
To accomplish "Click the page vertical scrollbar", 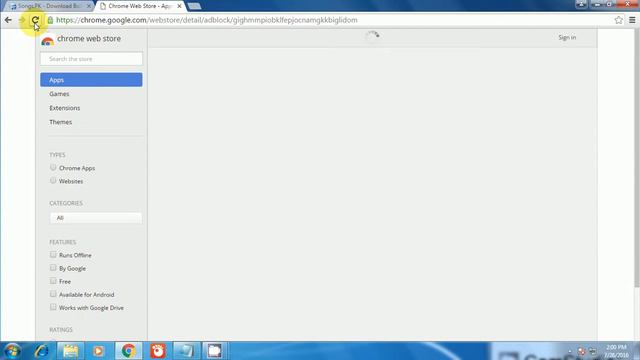I will coord(637,157).
